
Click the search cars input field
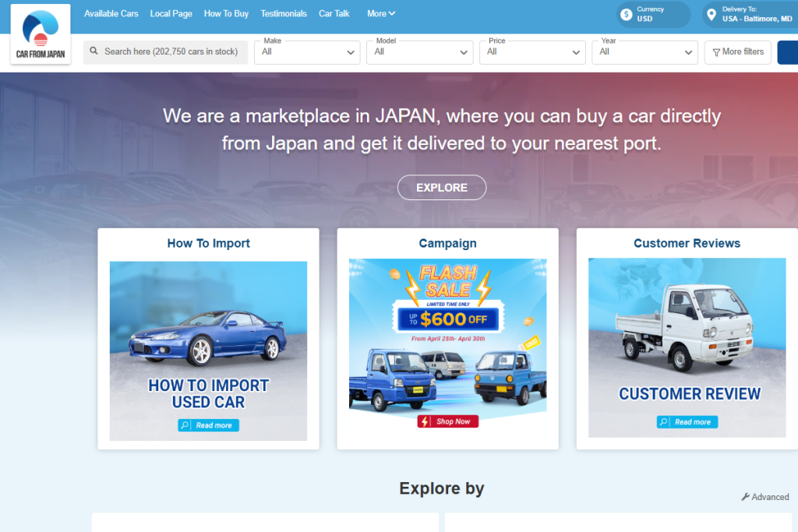click(165, 52)
